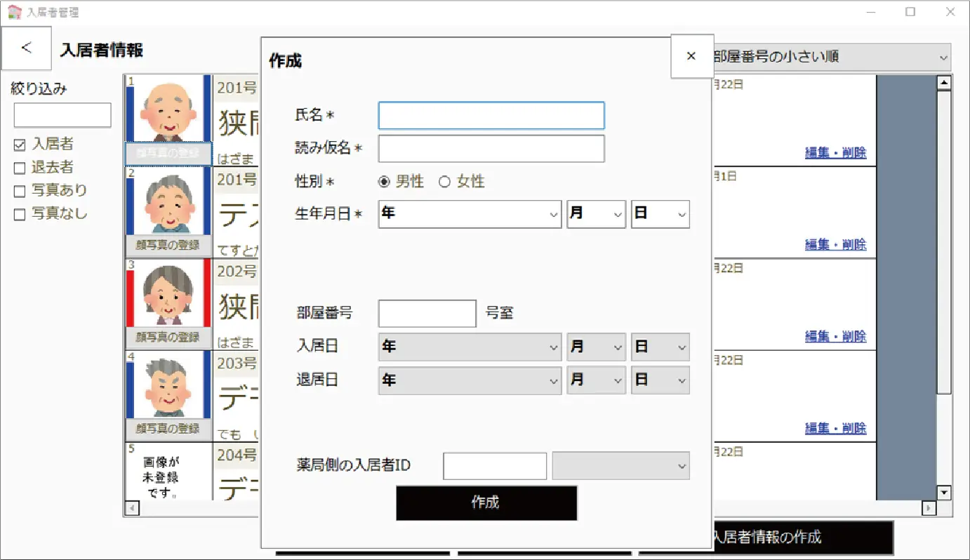Viewport: 970px width, 560px height.
Task: Click the first 編集・削除 link
Action: (835, 152)
